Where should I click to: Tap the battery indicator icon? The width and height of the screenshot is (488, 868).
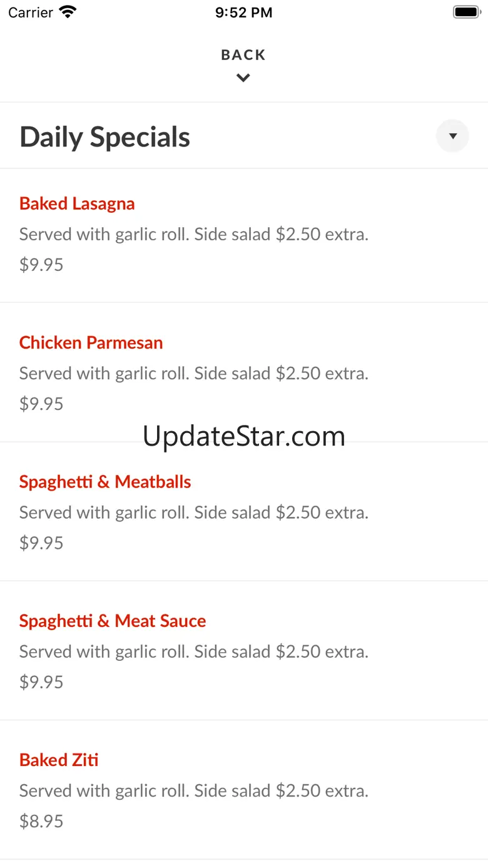coord(466,12)
